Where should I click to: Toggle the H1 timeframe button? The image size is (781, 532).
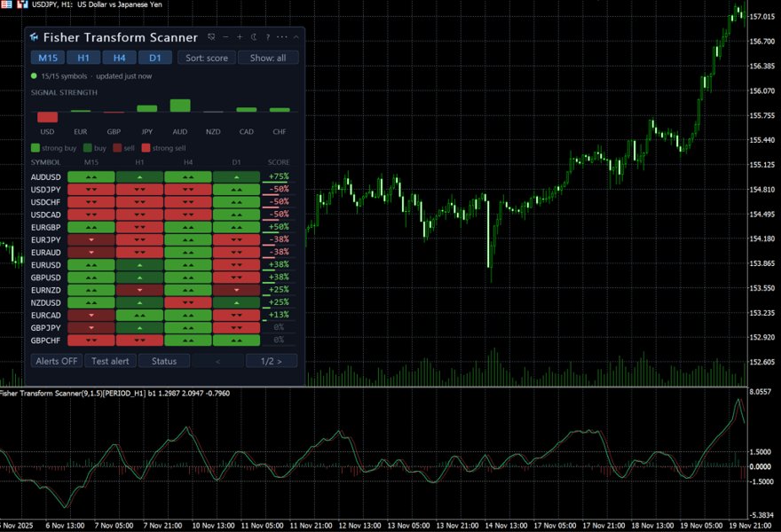[83, 58]
